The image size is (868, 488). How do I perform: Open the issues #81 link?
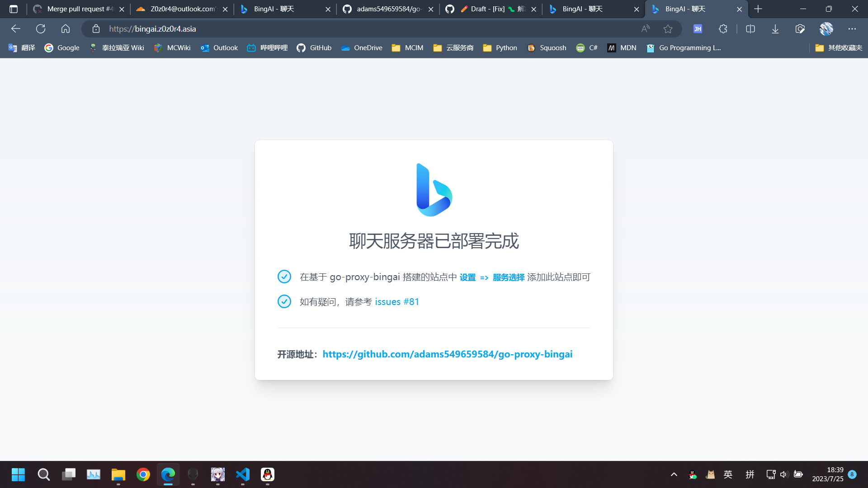click(x=396, y=301)
